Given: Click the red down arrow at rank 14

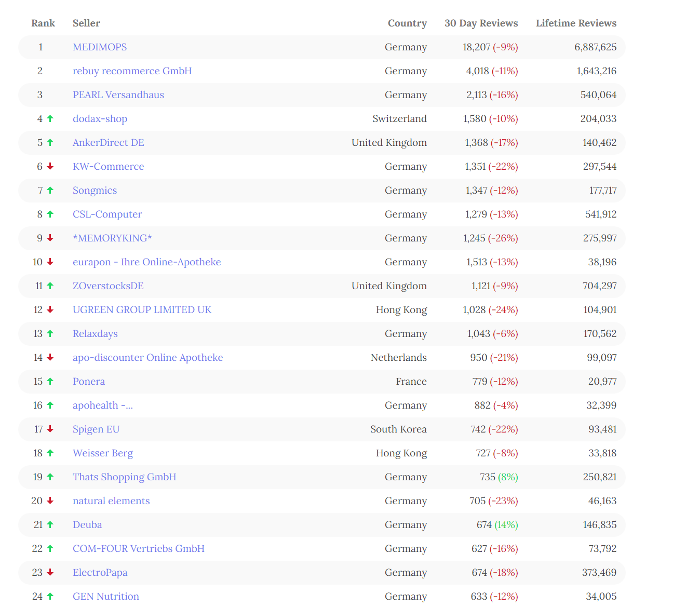Looking at the screenshot, I should click(x=50, y=357).
